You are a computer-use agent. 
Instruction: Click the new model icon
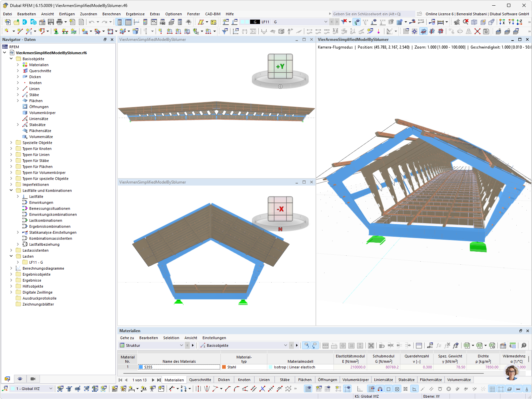click(8, 22)
